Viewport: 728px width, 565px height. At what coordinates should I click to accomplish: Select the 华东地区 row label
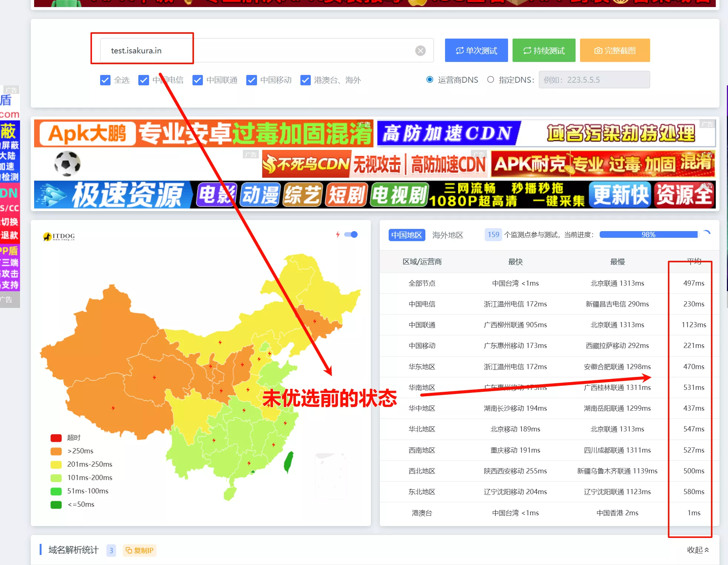422,367
